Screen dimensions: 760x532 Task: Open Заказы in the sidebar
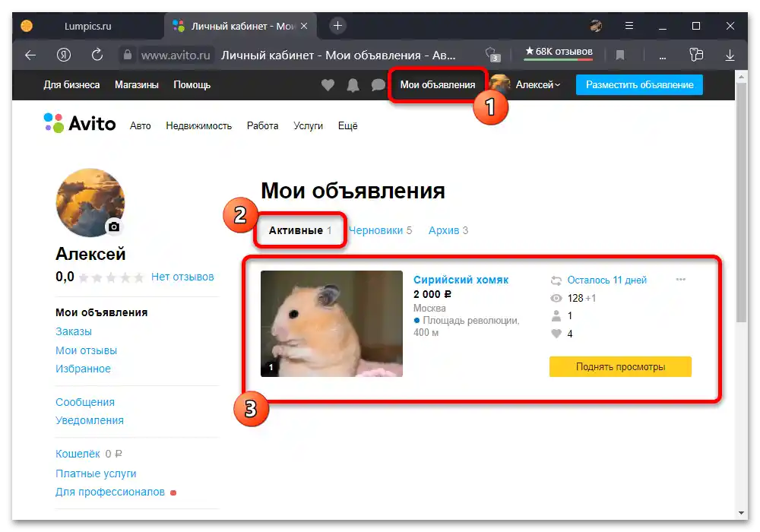point(73,331)
